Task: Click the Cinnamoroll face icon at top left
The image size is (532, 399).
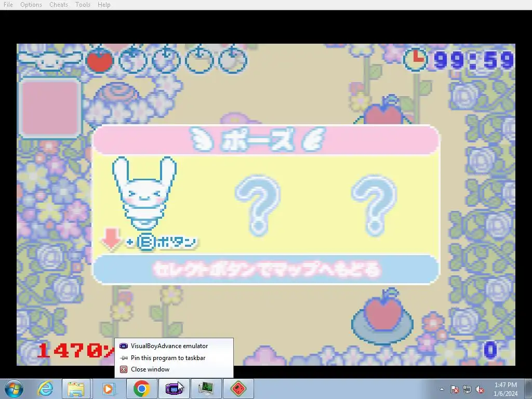Action: pos(50,61)
